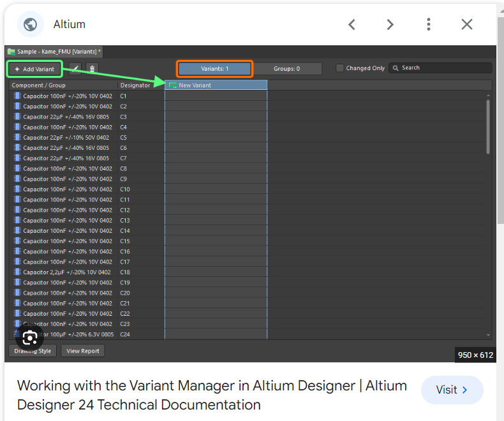Select designator C22

point(124,314)
